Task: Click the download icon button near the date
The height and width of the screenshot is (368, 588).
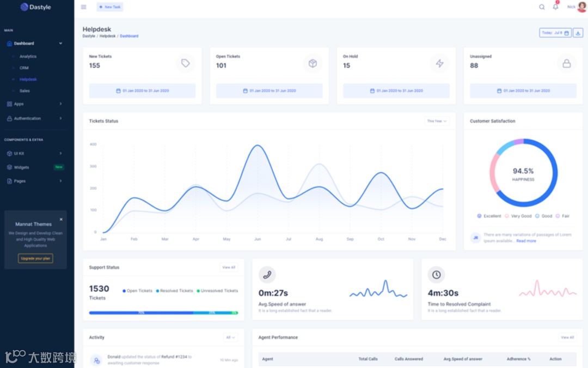Action: point(578,33)
